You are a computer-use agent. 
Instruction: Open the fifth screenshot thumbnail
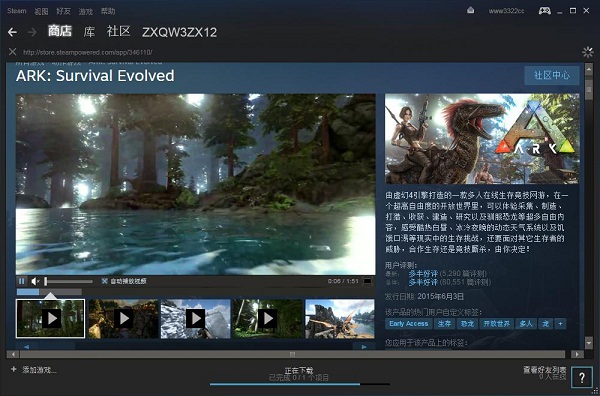[x=340, y=318]
